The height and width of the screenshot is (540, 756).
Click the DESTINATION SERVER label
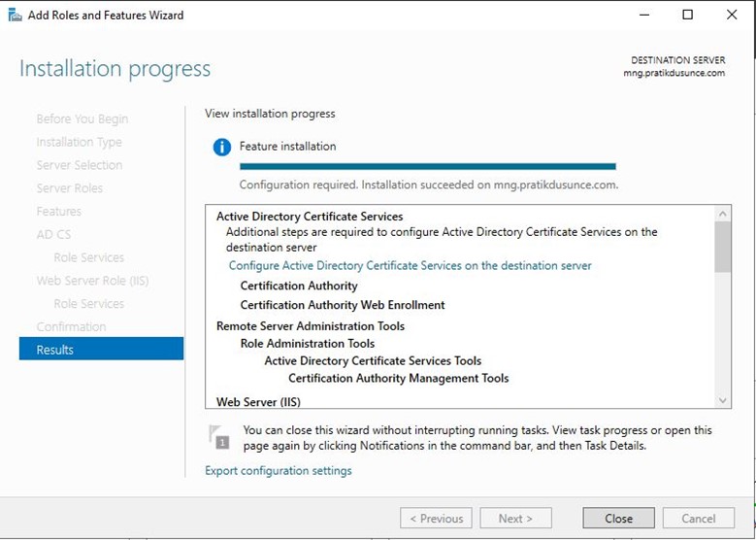pyautogui.click(x=678, y=60)
